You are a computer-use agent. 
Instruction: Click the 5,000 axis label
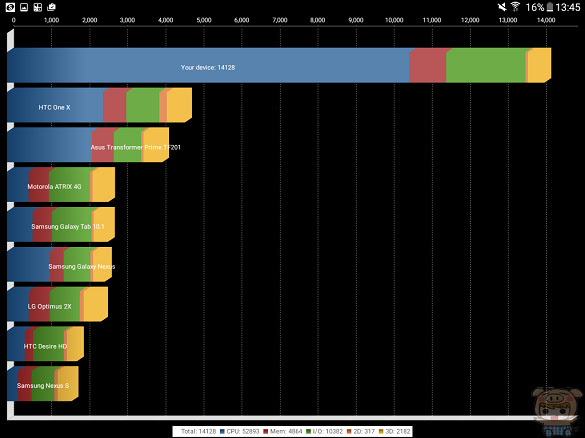coord(204,20)
